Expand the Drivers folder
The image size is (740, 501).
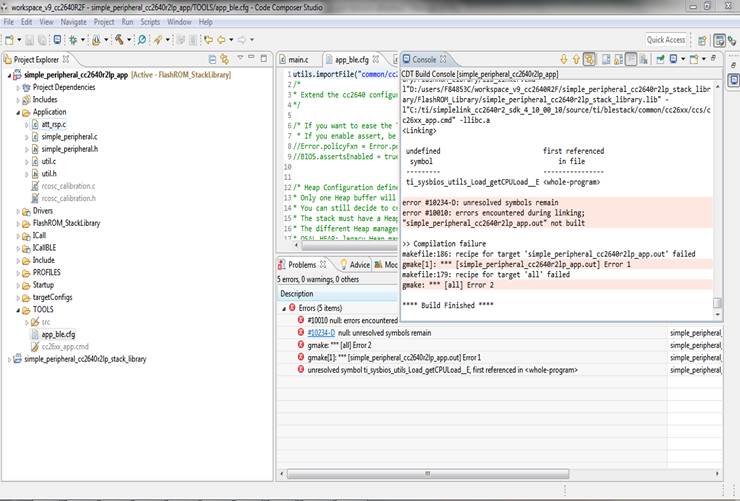tap(18, 211)
